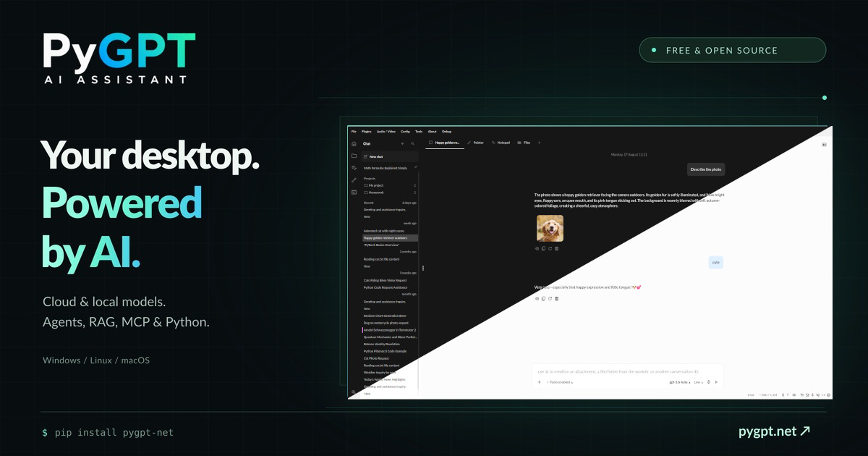The width and height of the screenshot is (868, 456).
Task: Open the Tools menu
Action: (x=419, y=132)
